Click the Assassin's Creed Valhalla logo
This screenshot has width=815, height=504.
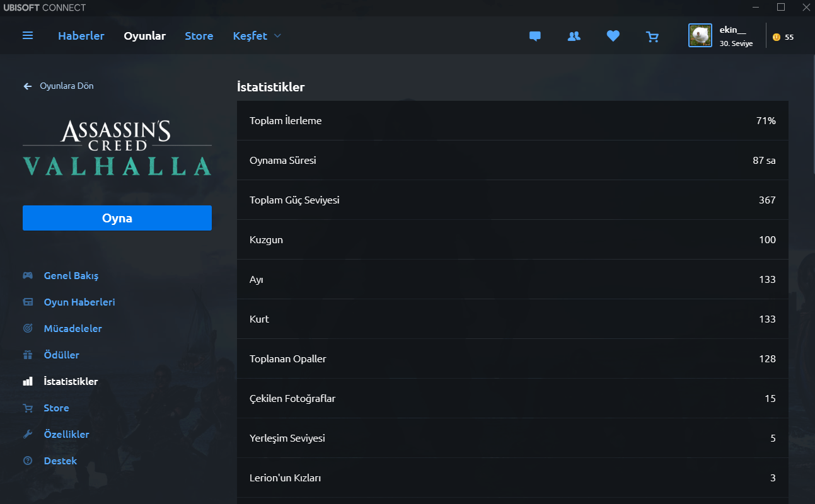click(x=117, y=147)
